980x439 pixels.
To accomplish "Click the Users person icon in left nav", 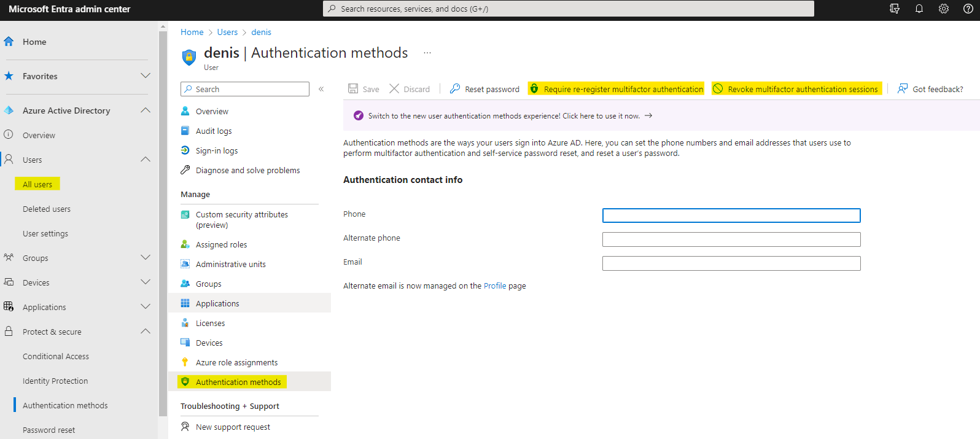I will pyautogui.click(x=9, y=159).
